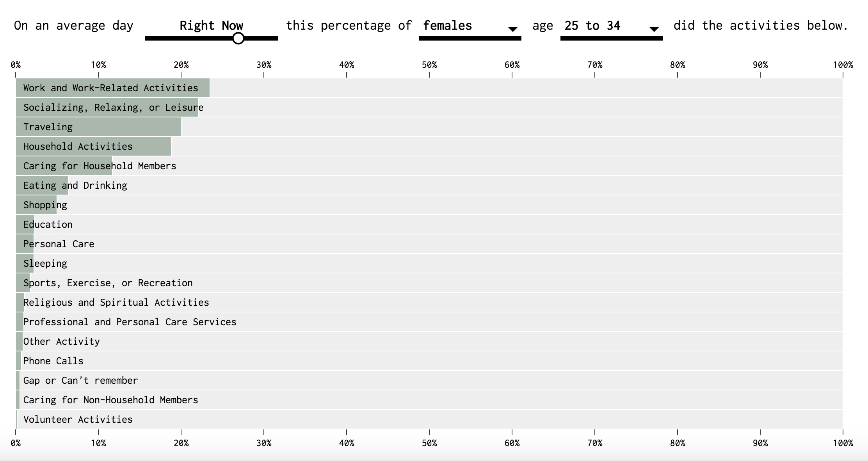Click Religious and Spiritual Activities row
This screenshot has height=461, width=868.
(429, 302)
